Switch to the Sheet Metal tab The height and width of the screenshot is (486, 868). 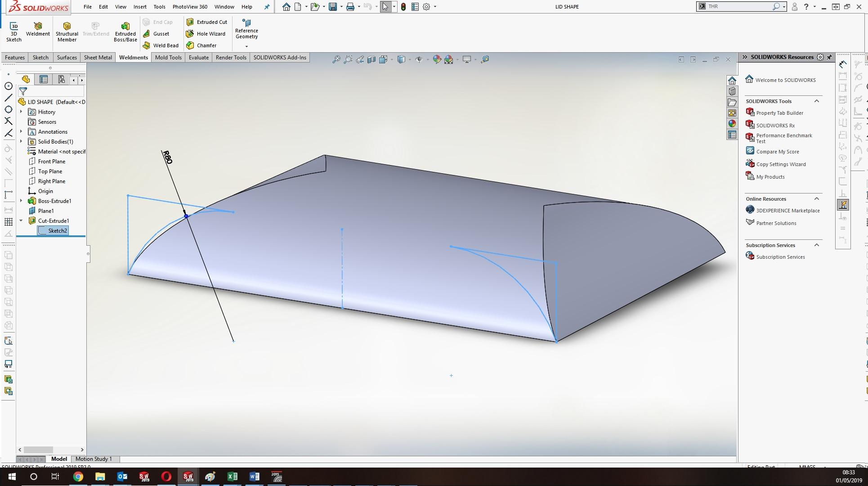point(98,57)
